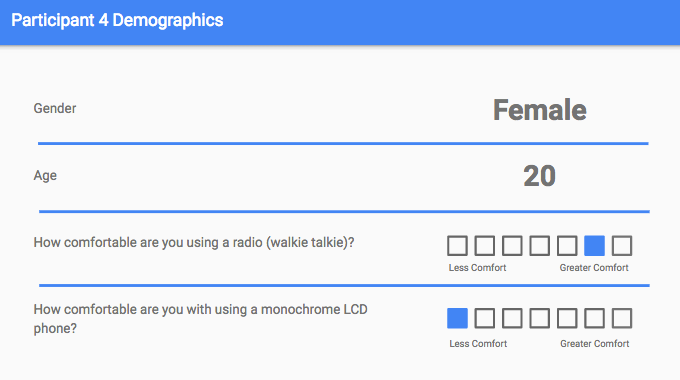Click the Participant 4 Demographics title
The height and width of the screenshot is (380, 680).
pos(117,20)
